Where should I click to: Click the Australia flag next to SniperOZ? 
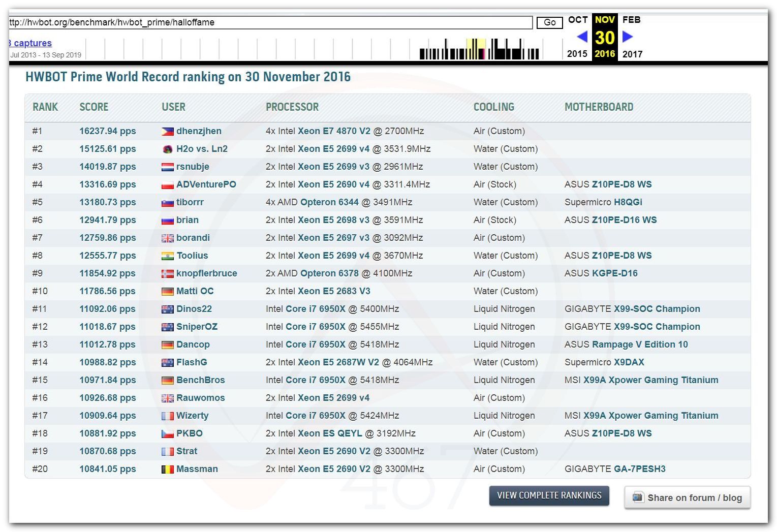click(x=167, y=327)
